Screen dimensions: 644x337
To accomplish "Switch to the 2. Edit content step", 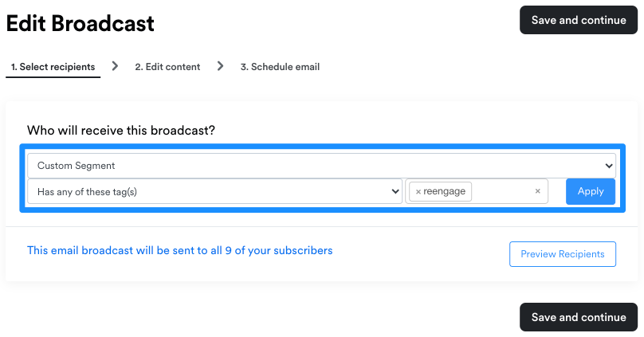I will pos(167,66).
